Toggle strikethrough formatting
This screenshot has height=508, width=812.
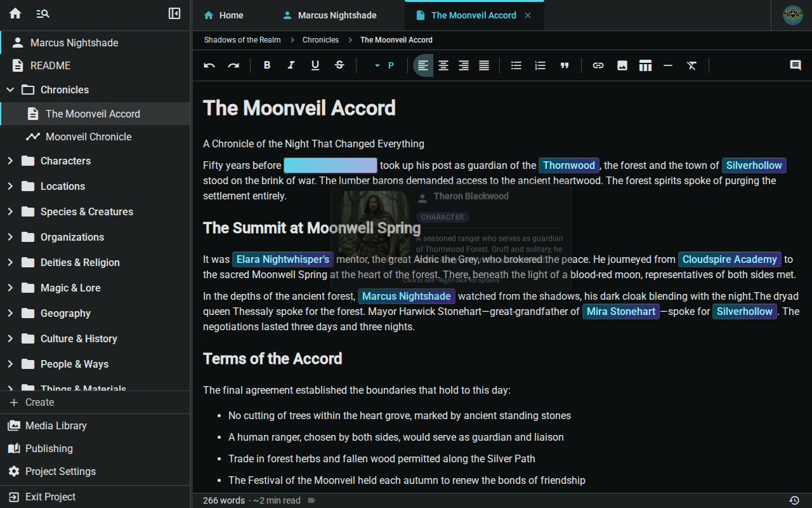339,65
